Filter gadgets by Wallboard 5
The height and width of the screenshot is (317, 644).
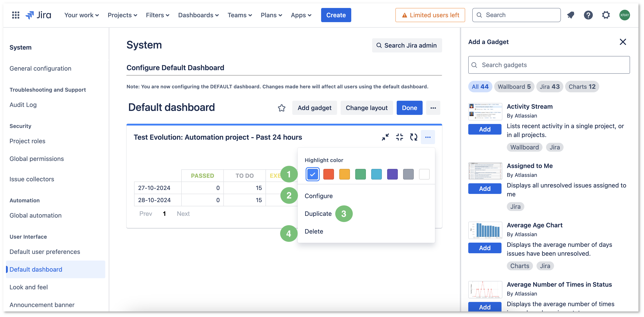pyautogui.click(x=514, y=87)
